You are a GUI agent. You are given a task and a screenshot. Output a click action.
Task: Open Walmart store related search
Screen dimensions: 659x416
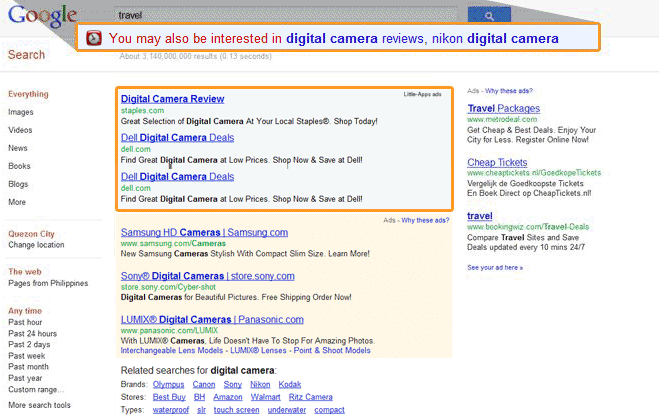266,397
